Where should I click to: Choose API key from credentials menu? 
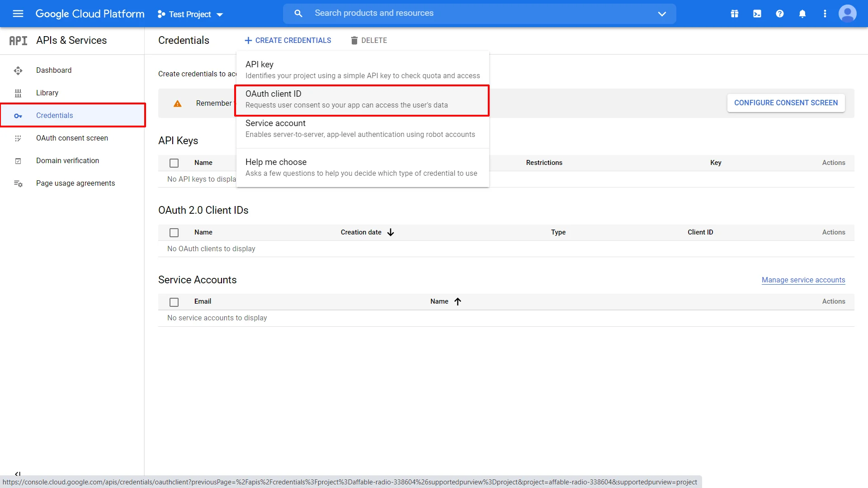coord(363,70)
